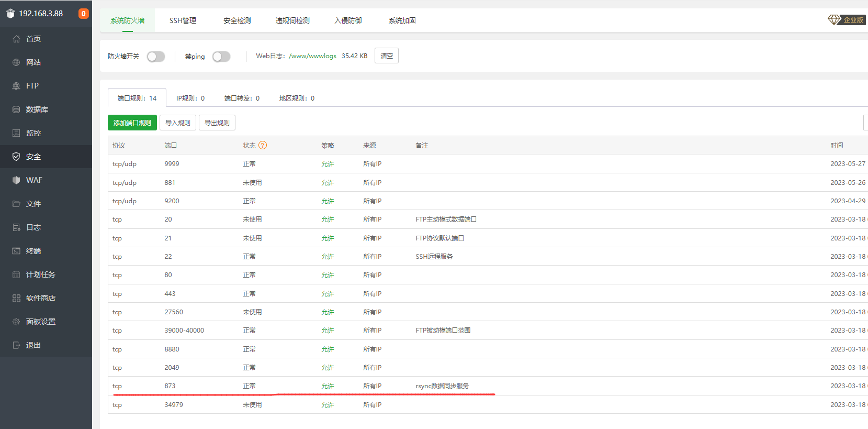Image resolution: width=868 pixels, height=429 pixels.
Task: Click the 未使用 status for port 881
Action: (x=252, y=183)
